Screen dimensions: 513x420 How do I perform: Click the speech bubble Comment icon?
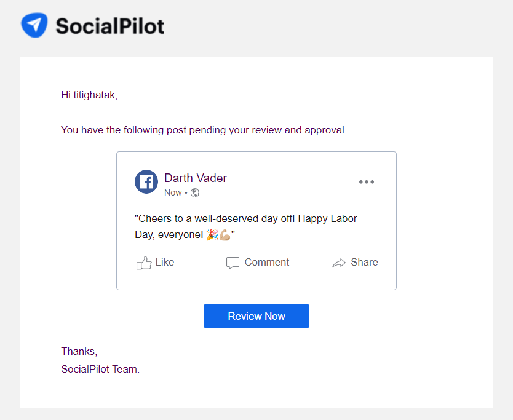(233, 263)
